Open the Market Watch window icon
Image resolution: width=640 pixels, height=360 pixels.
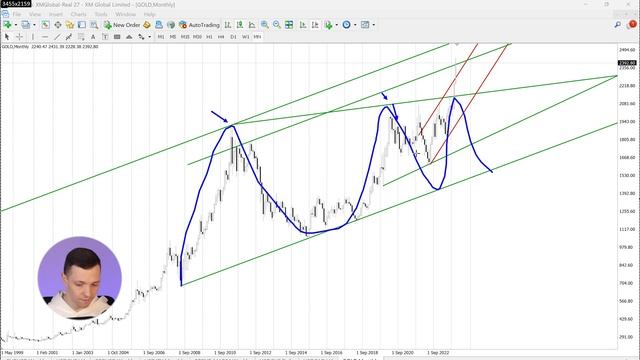pyautogui.click(x=45, y=25)
